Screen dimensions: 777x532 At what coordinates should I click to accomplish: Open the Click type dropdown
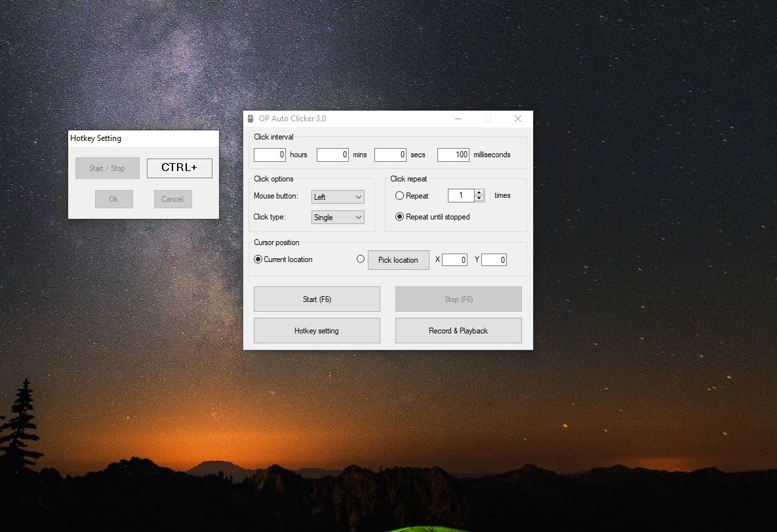338,217
